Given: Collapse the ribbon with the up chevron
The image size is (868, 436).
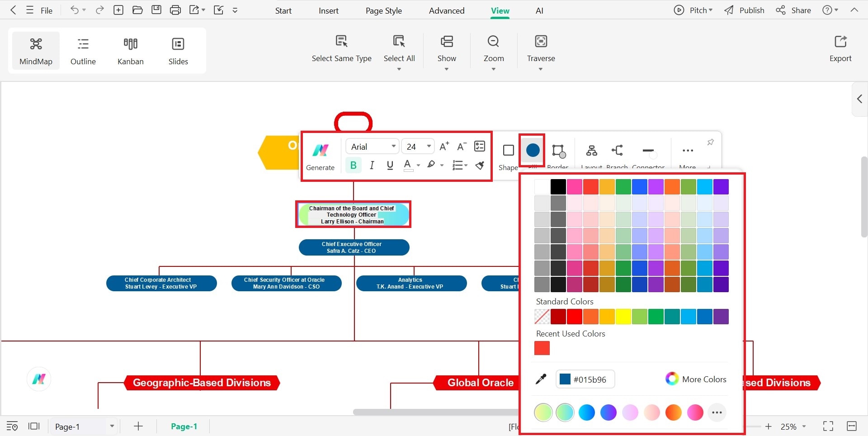Looking at the screenshot, I should 854,10.
